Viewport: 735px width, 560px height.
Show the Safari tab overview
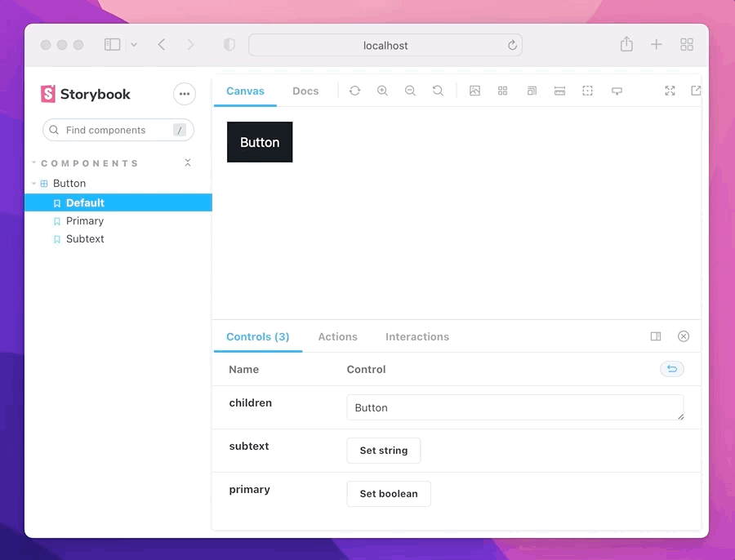coord(687,45)
